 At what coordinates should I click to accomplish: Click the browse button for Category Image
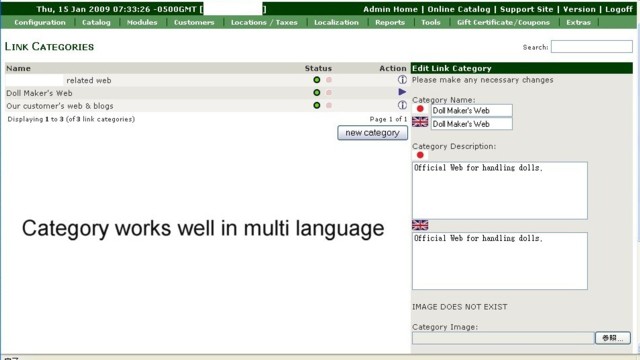(x=613, y=338)
